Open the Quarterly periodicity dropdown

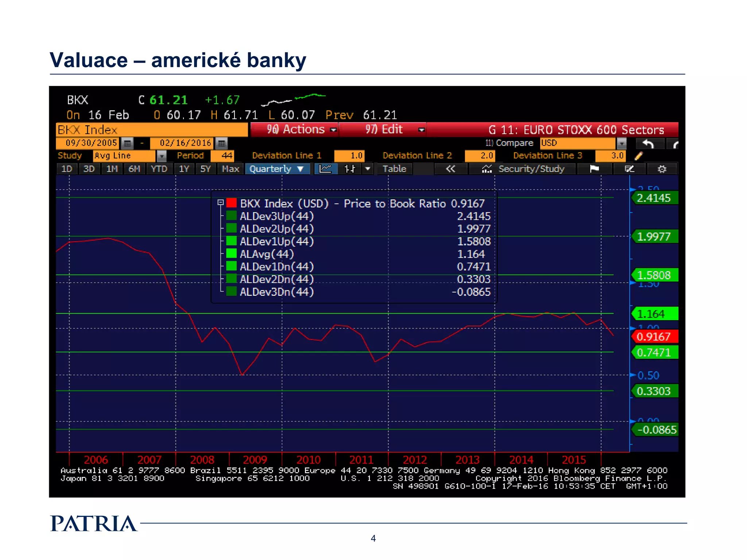point(277,169)
